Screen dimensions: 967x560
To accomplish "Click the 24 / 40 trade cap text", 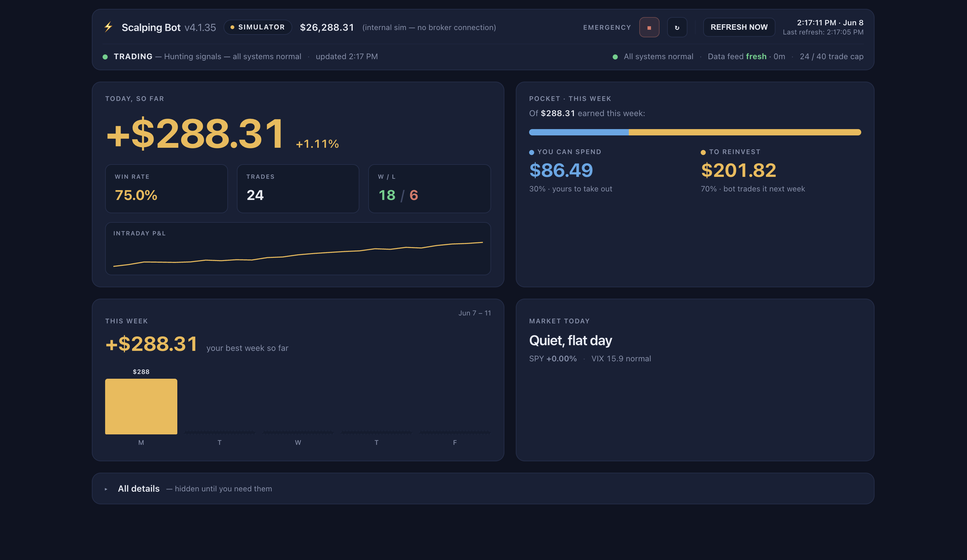I will [831, 56].
